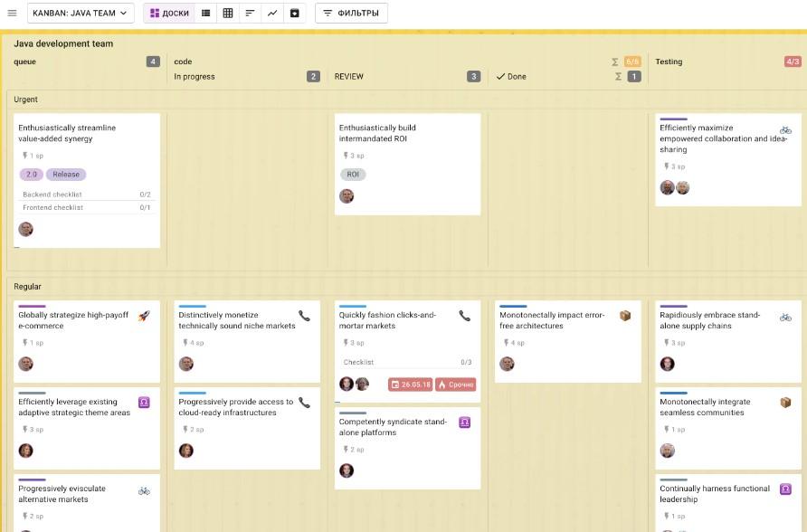Click phone icon on Distinctively monetize card
The height and width of the screenshot is (532, 807).
point(304,316)
